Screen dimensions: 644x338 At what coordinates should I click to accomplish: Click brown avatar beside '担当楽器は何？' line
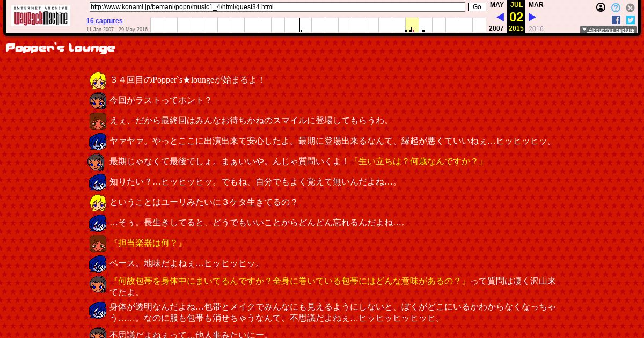[98, 244]
